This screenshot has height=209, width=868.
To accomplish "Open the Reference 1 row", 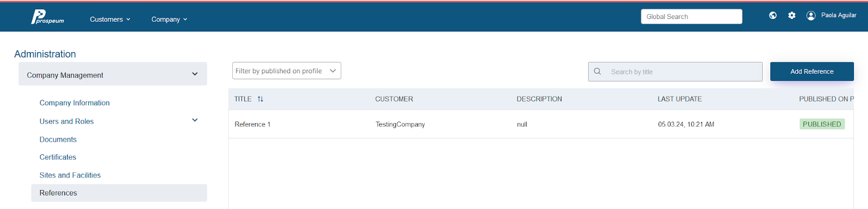I will pyautogui.click(x=541, y=124).
